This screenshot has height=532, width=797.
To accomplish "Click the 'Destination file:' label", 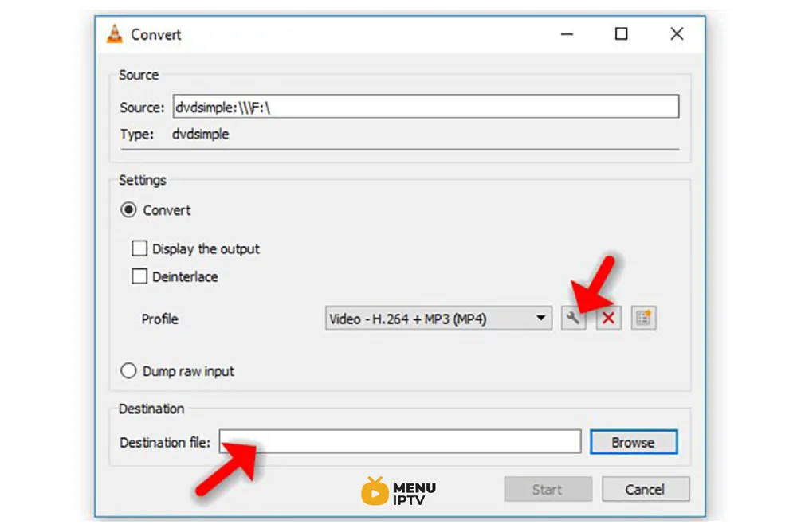I will pos(165,443).
